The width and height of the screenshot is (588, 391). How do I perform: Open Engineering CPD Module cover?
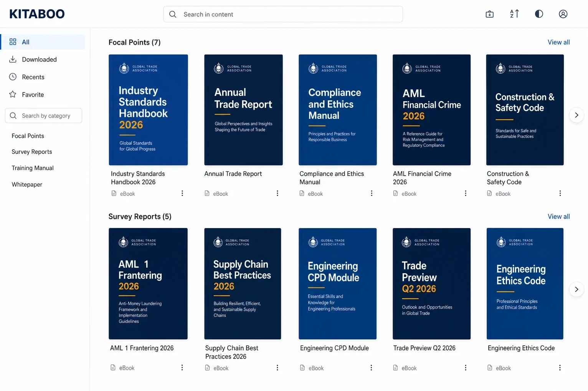click(x=337, y=284)
